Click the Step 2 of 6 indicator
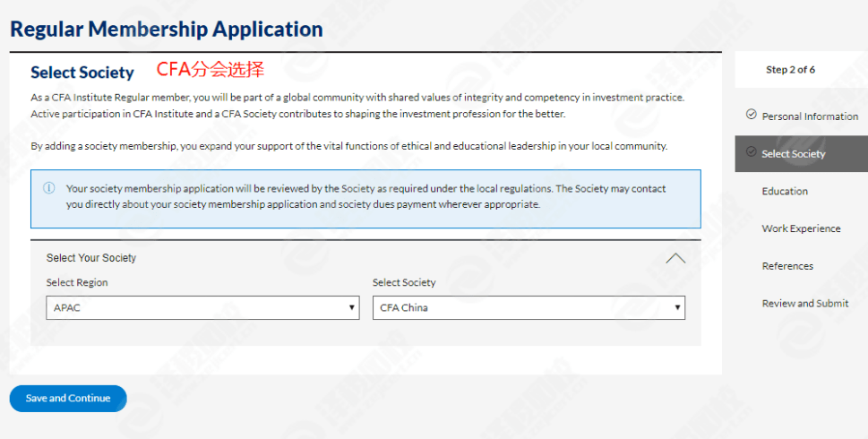The image size is (868, 439). tap(790, 70)
